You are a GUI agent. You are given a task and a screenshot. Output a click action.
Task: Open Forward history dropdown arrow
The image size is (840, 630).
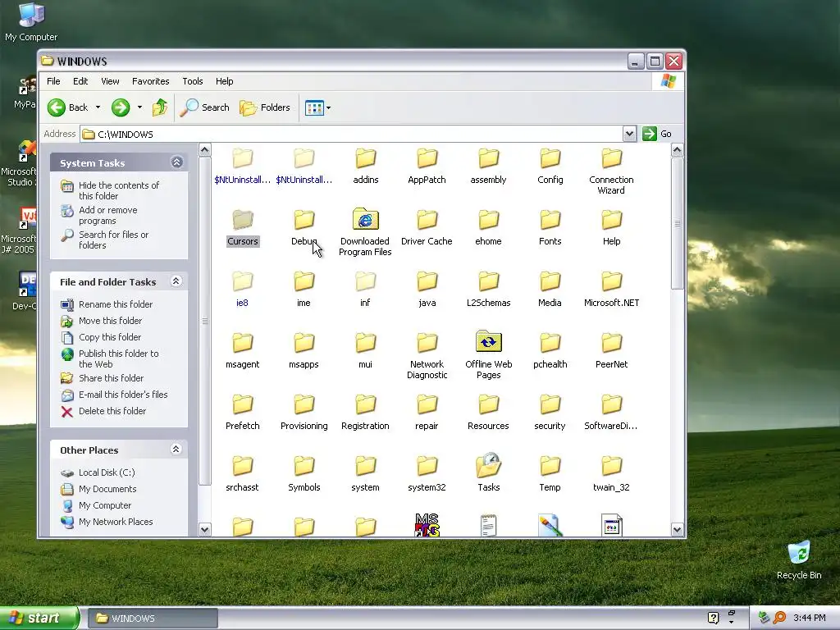tap(139, 107)
